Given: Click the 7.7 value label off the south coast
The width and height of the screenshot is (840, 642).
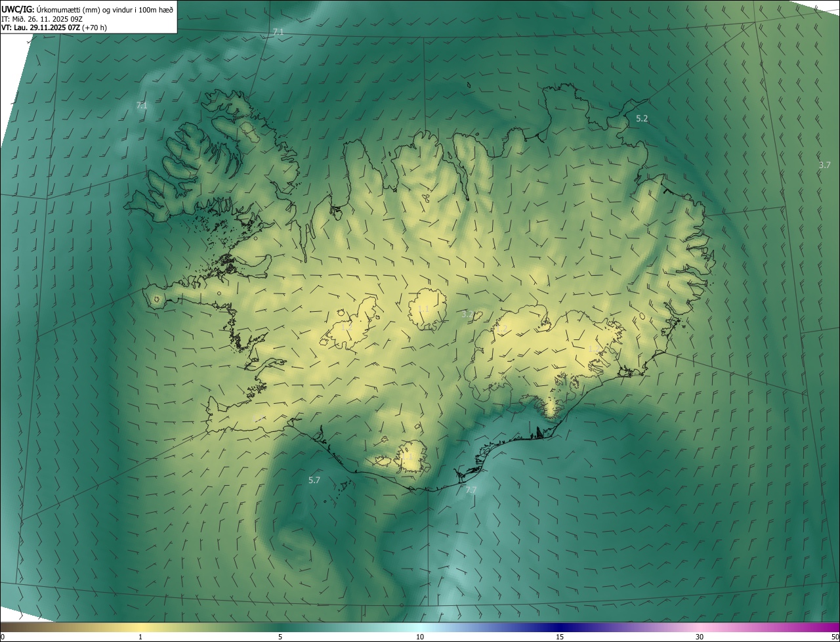Looking at the screenshot, I should pos(471,490).
